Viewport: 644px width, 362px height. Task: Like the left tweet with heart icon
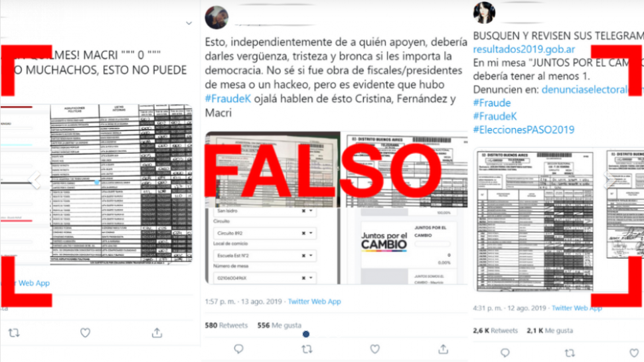click(85, 333)
